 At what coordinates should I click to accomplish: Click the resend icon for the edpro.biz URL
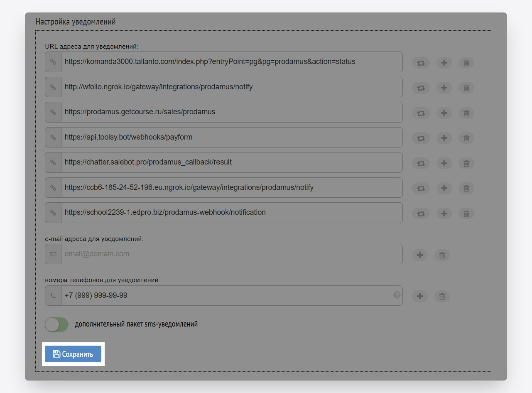click(421, 214)
